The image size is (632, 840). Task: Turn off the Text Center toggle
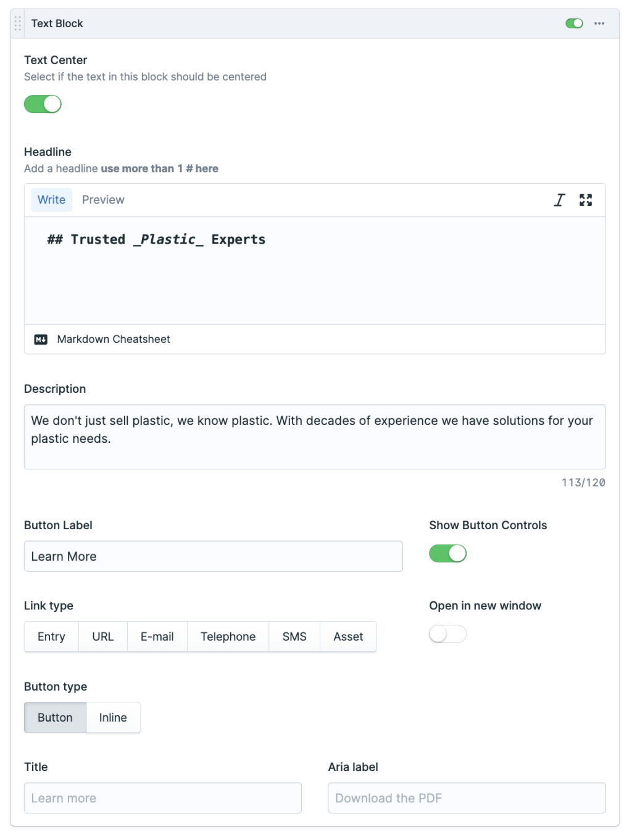click(42, 104)
